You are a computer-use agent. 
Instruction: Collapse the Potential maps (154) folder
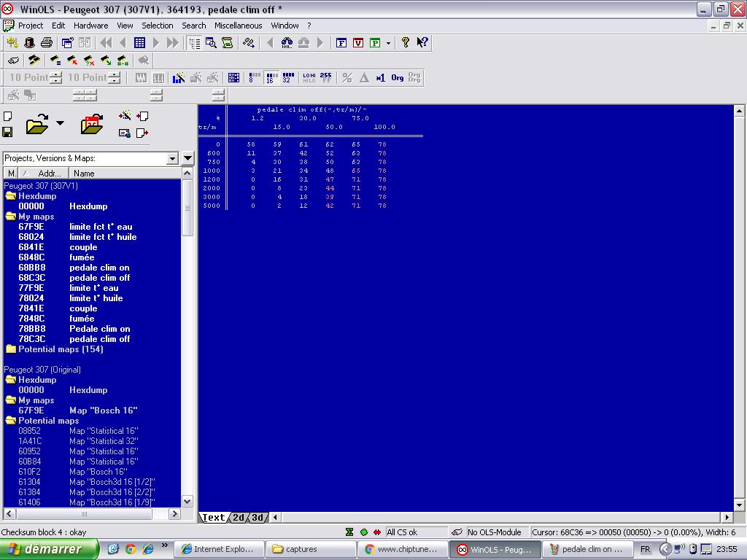click(x=10, y=349)
